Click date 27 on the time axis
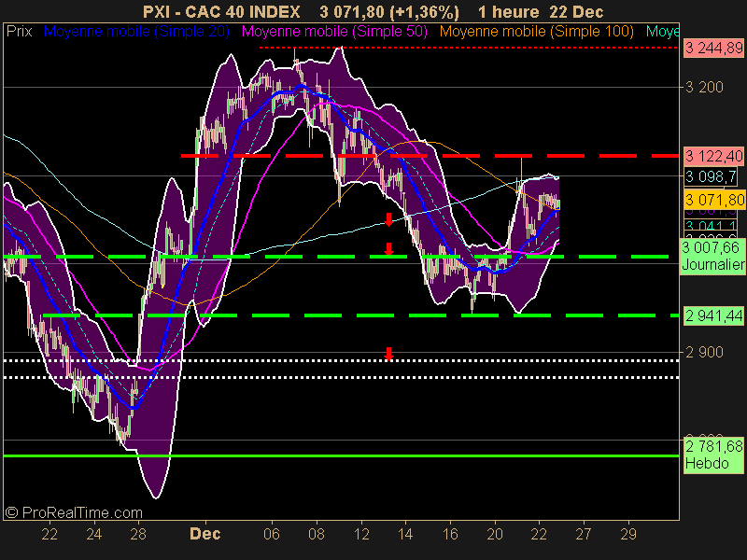This screenshot has width=747, height=560. point(583,534)
